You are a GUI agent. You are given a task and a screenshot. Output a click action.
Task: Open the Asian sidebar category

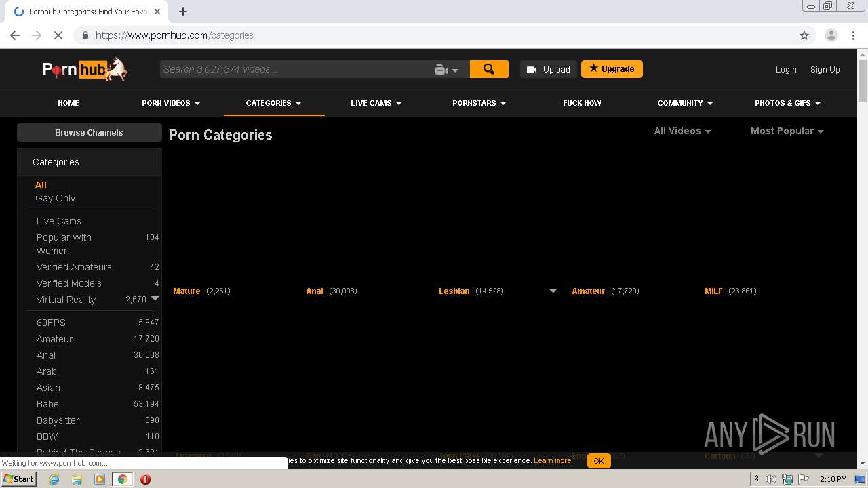pyautogui.click(x=48, y=388)
